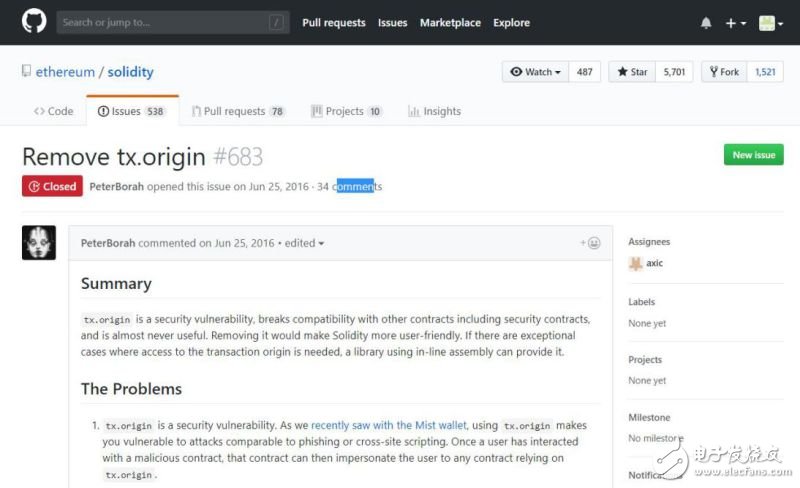Click the Milestone sidebar heading

[649, 417]
